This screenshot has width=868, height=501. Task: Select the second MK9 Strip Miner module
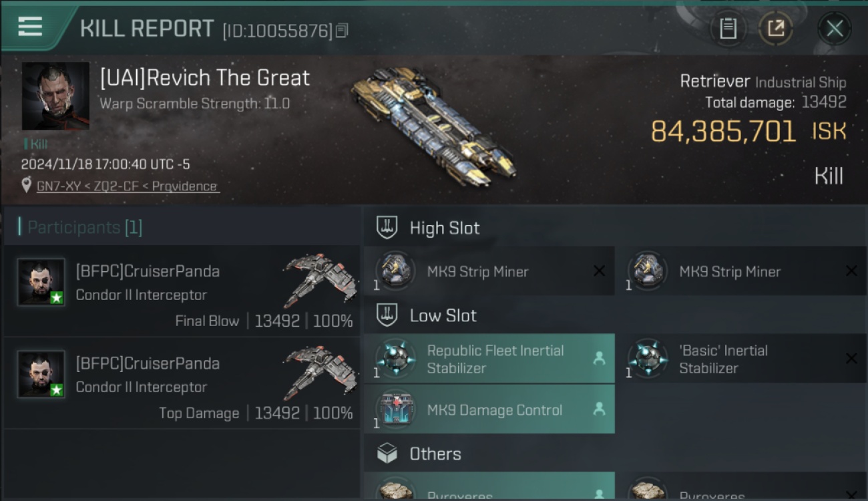(741, 271)
